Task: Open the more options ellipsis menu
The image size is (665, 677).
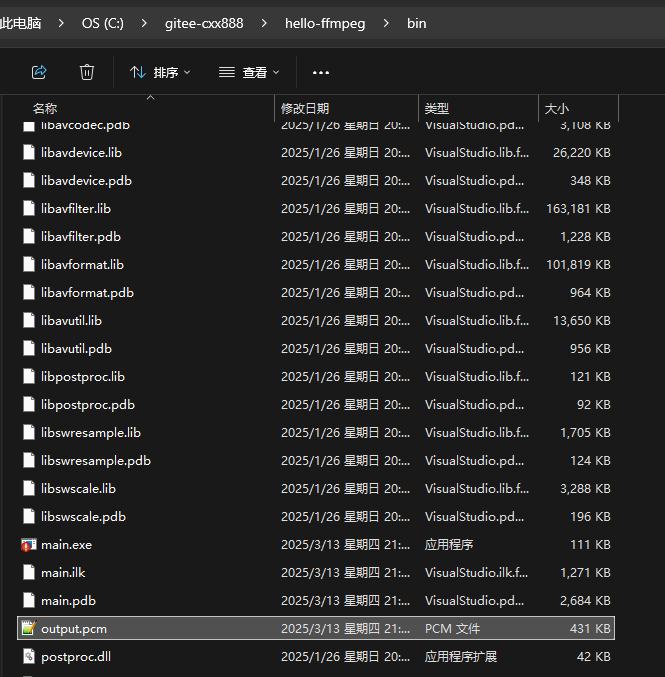Action: tap(321, 73)
